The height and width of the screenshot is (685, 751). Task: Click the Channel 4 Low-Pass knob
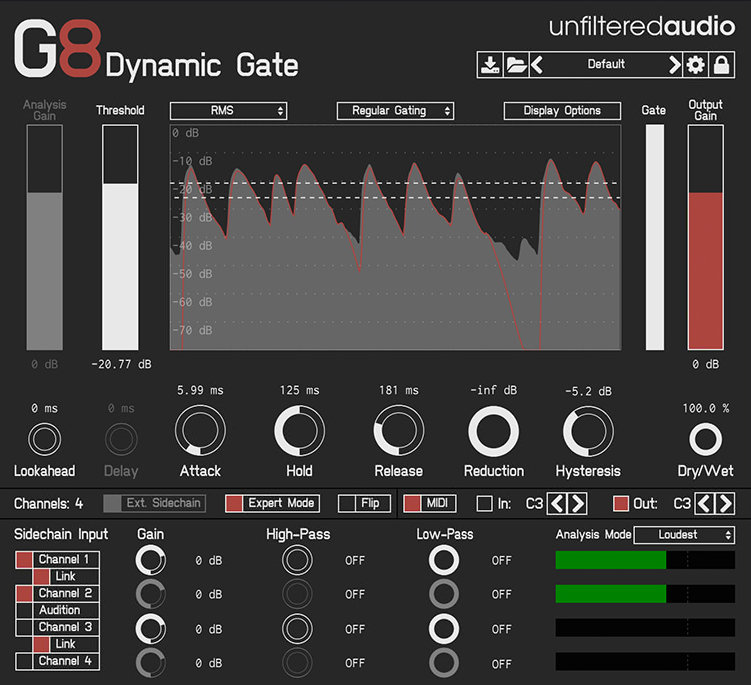tap(444, 663)
